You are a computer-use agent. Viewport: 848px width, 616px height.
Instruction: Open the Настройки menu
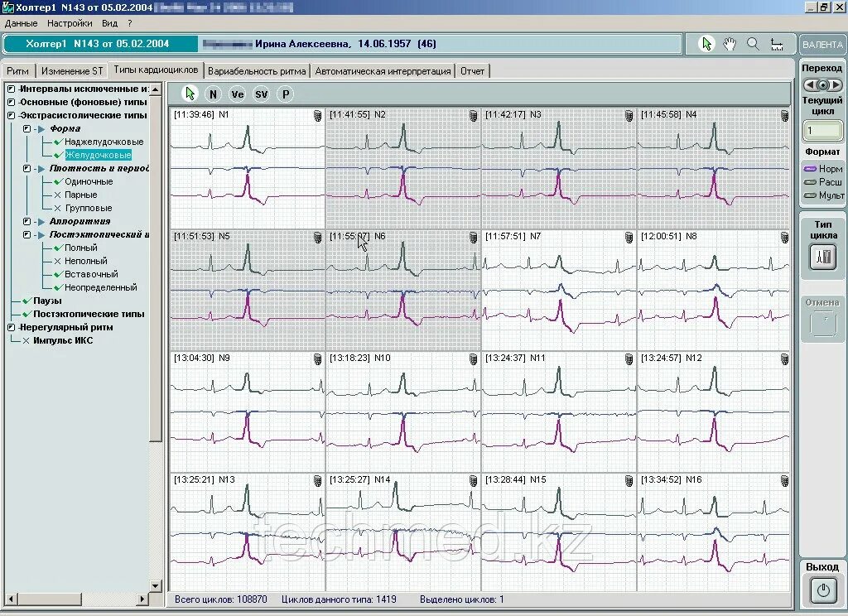70,23
